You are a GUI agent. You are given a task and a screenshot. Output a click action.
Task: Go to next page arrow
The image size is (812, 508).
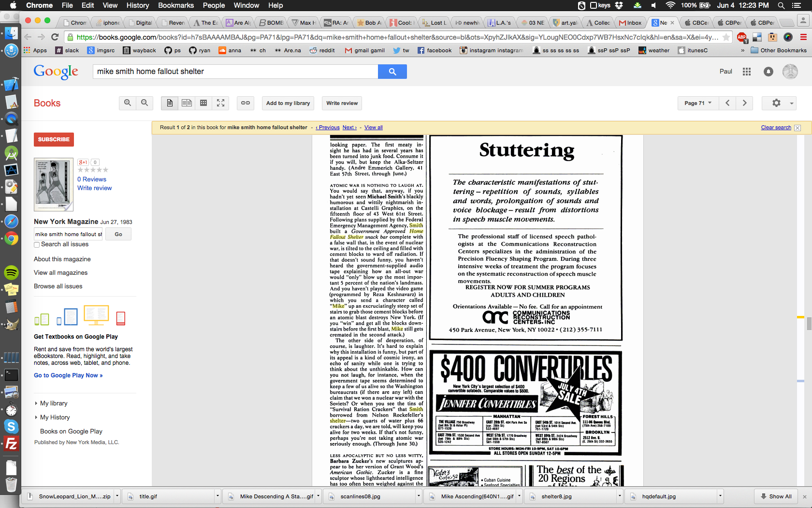point(744,103)
